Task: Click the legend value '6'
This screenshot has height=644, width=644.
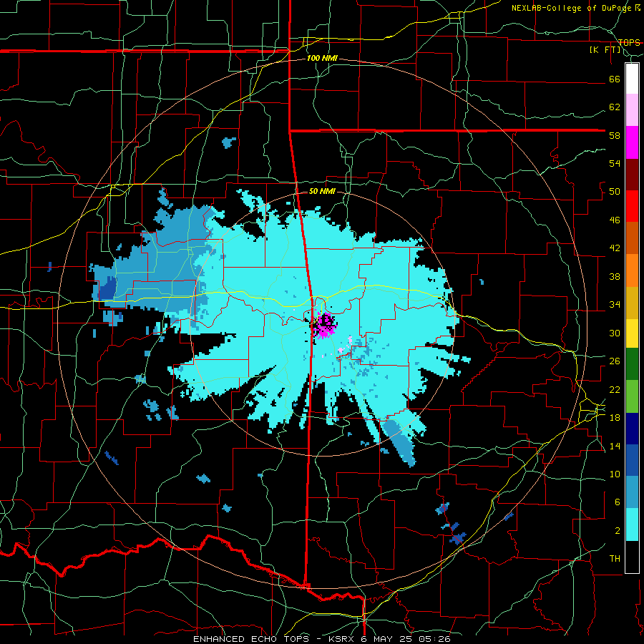Action: (x=618, y=502)
